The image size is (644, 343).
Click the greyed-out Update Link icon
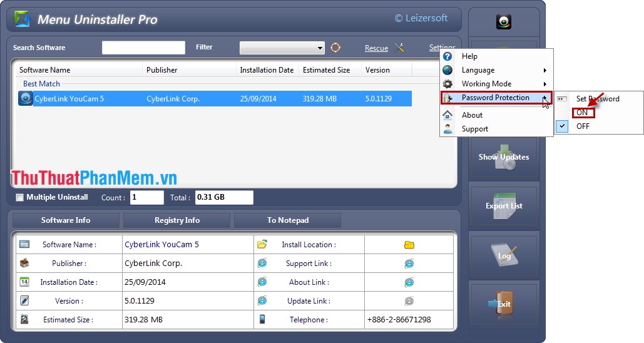[x=409, y=301]
